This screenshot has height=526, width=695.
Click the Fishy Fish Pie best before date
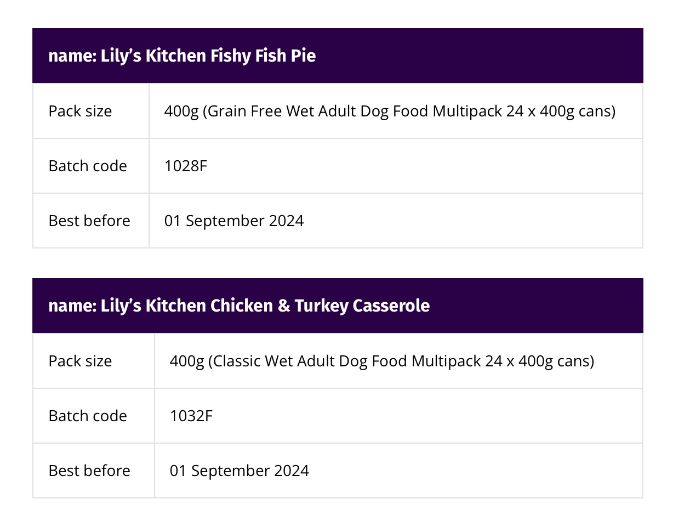[x=234, y=221]
